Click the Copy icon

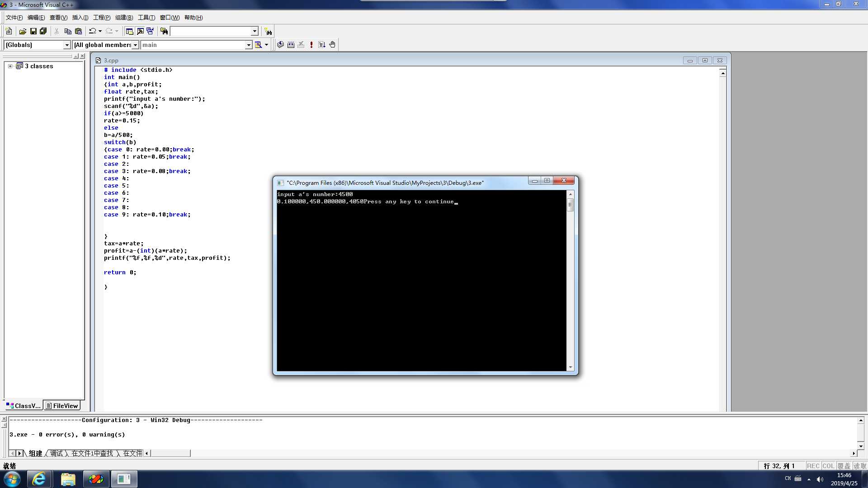(68, 31)
